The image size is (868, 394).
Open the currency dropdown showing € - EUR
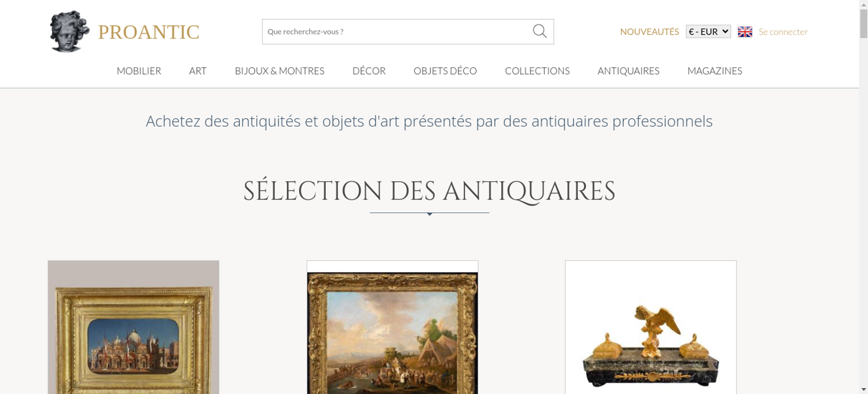tap(708, 32)
